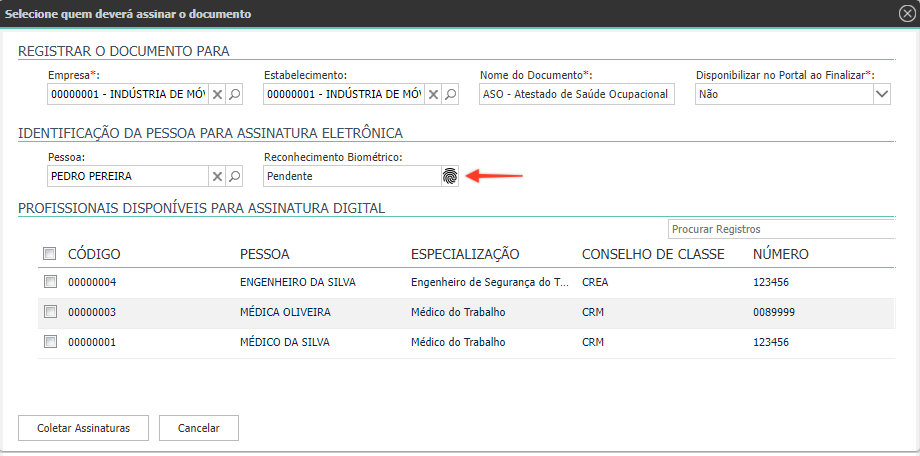
Task: Clear the Pessoa field with X icon
Action: [217, 177]
